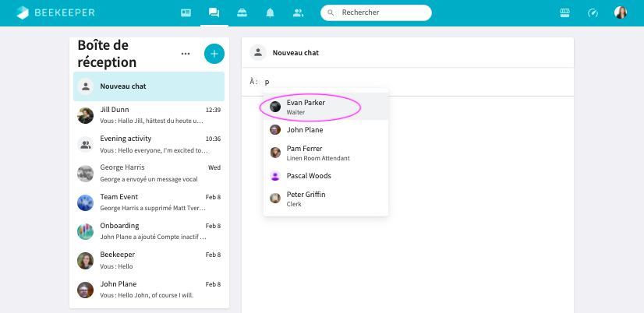Open the chats icon in top bar
The width and height of the screenshot is (644, 313).
pyautogui.click(x=214, y=12)
